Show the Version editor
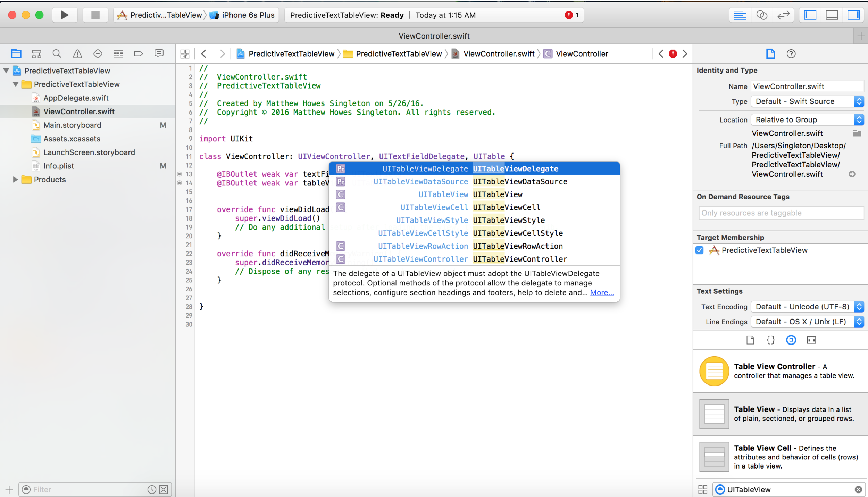The width and height of the screenshot is (868, 497). point(783,15)
